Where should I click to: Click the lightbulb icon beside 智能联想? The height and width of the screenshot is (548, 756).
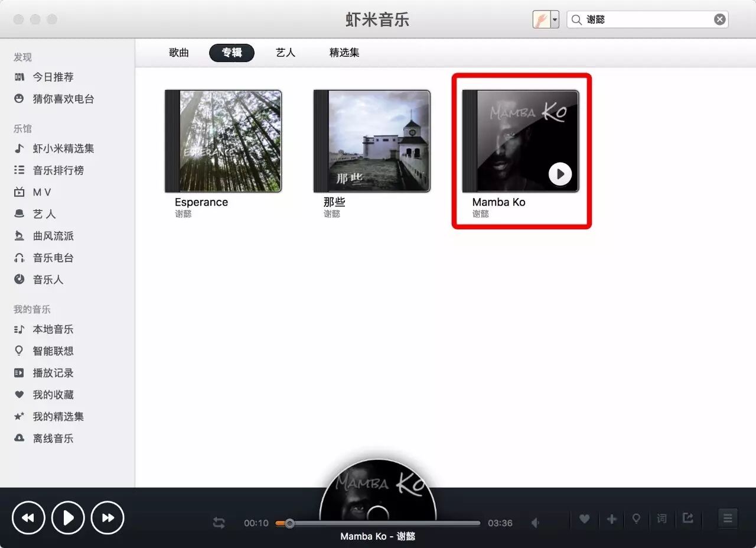click(x=19, y=351)
